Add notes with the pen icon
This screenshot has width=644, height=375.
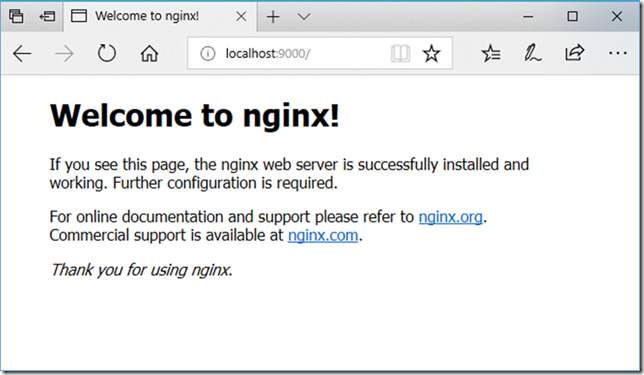click(532, 53)
